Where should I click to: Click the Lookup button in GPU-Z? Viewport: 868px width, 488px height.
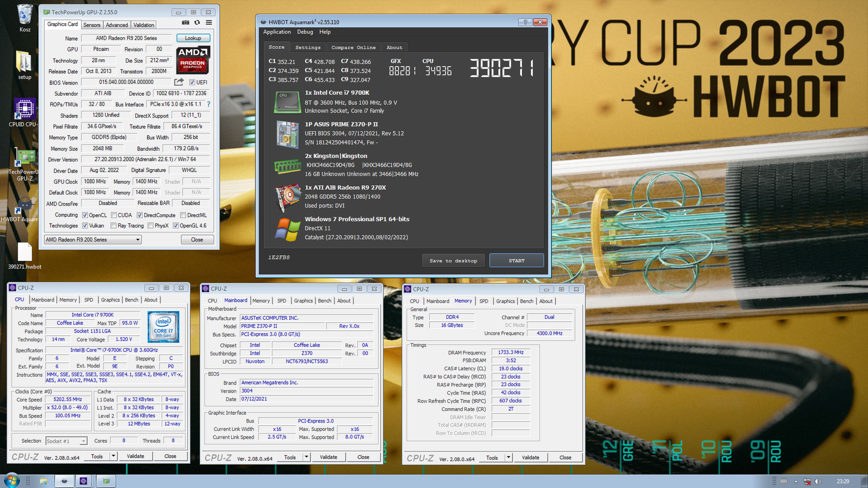[193, 38]
